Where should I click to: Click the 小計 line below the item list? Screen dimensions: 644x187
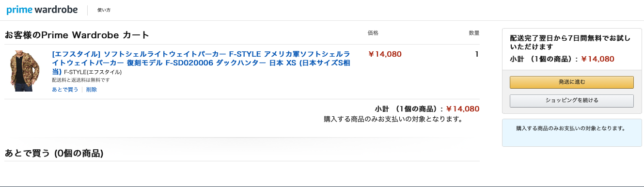tap(427, 109)
